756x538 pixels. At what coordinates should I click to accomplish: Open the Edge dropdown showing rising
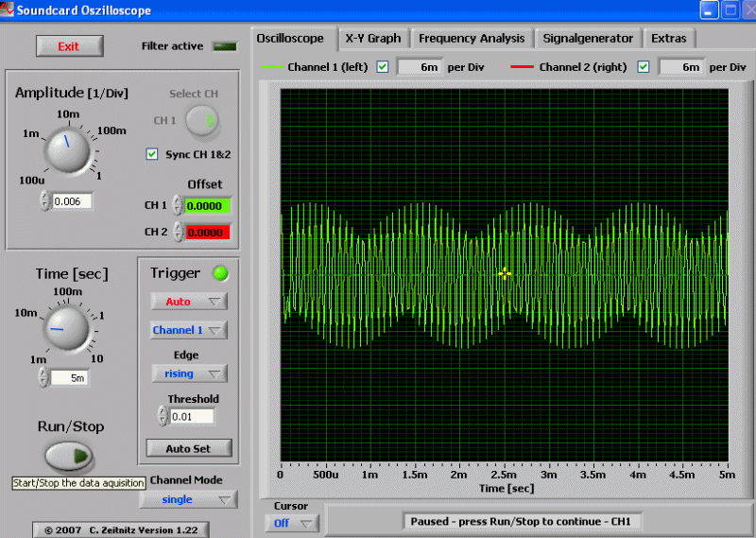(190, 373)
